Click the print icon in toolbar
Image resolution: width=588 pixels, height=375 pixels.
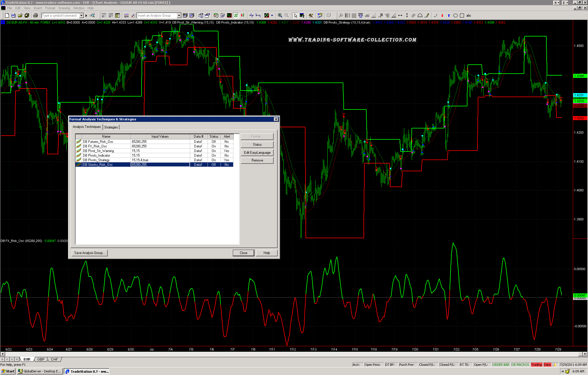click(36, 16)
